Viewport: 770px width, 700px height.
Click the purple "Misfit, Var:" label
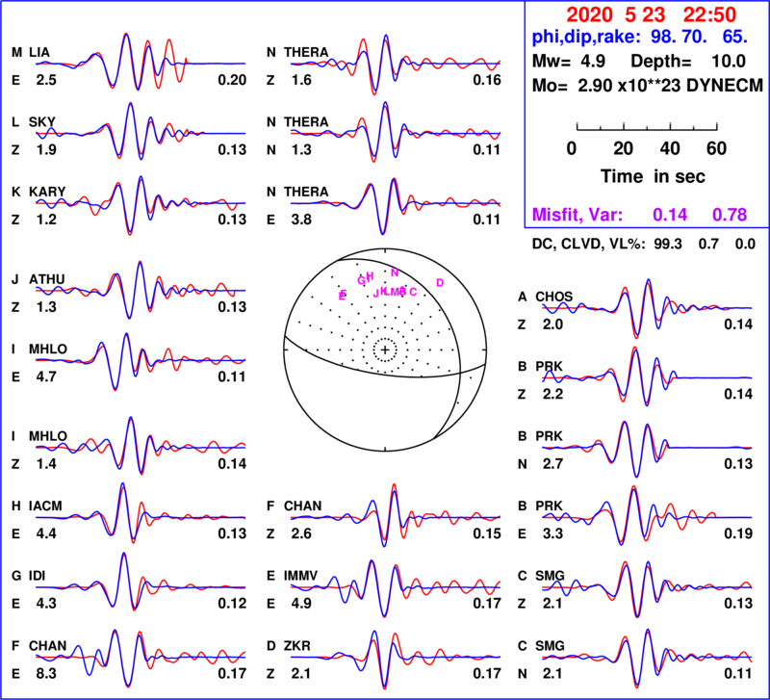[577, 215]
